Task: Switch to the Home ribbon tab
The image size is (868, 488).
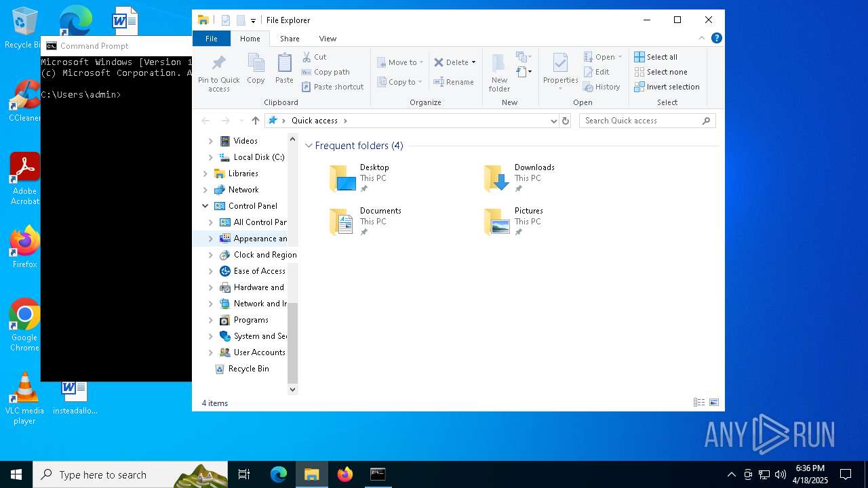Action: tap(250, 39)
